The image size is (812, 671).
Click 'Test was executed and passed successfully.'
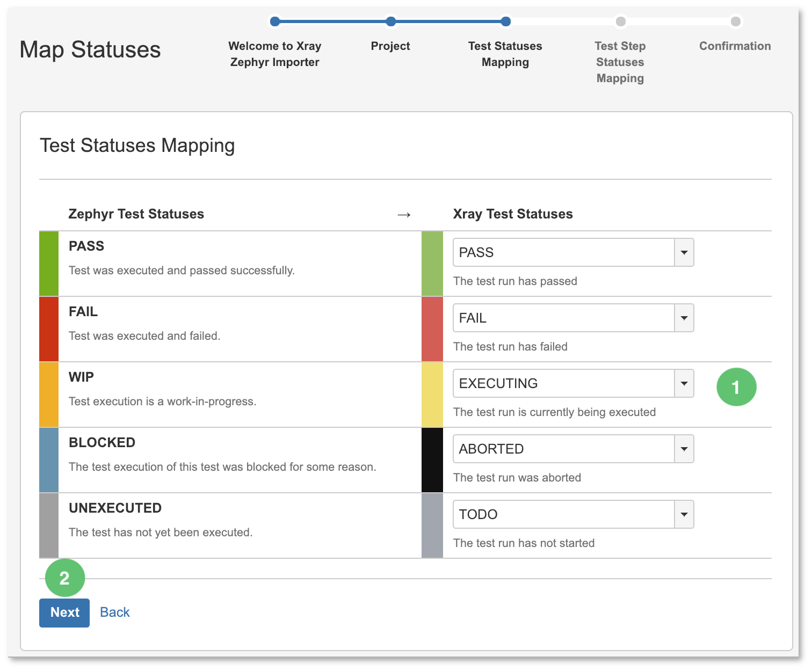pos(182,271)
